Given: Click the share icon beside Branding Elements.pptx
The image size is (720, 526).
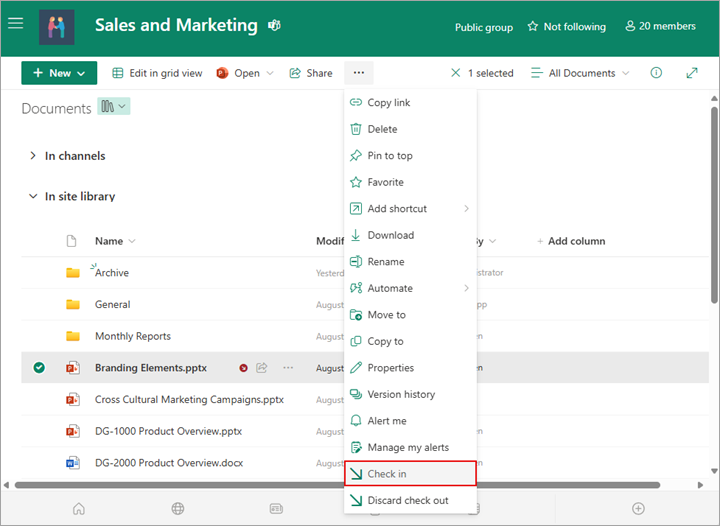Looking at the screenshot, I should tap(262, 368).
